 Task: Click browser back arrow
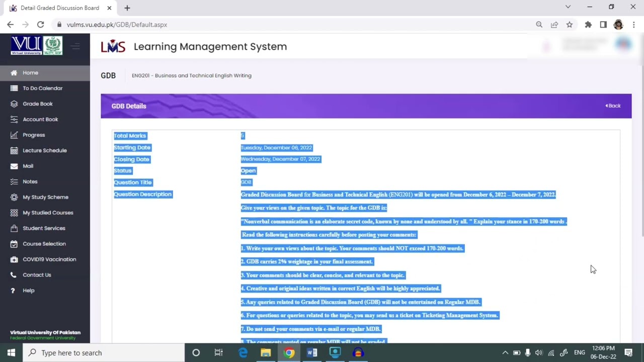pyautogui.click(x=11, y=25)
